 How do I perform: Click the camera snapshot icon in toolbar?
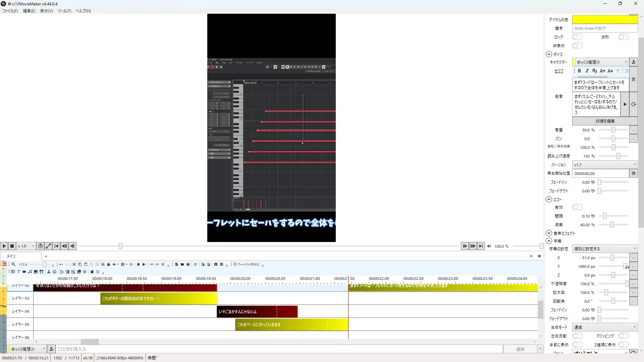[x=216, y=264]
